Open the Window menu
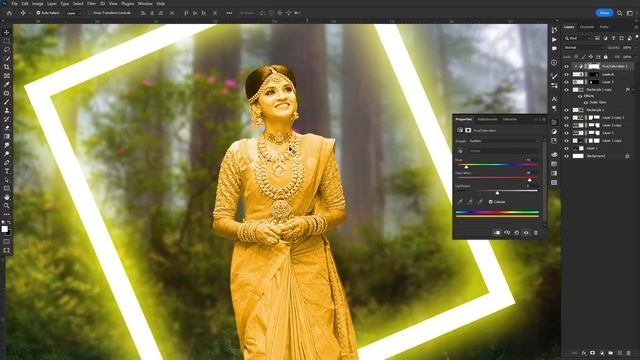Viewport: 640px width, 360px height. tap(145, 4)
